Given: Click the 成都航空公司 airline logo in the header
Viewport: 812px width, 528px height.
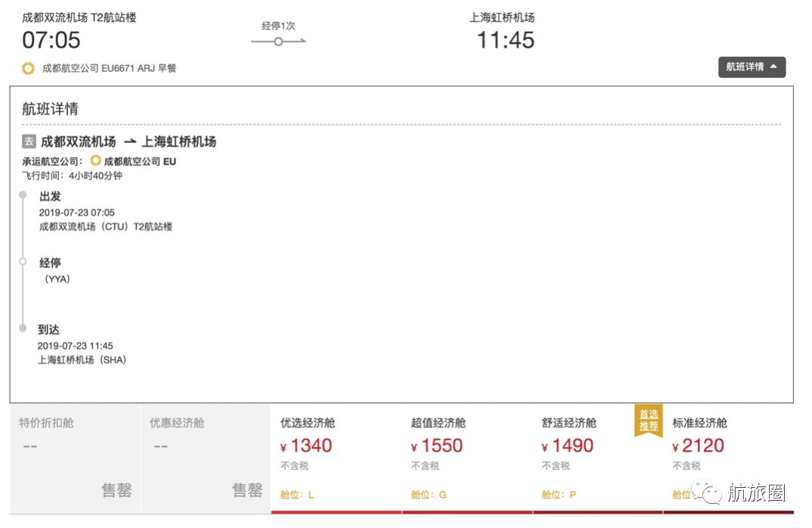Looking at the screenshot, I should [x=28, y=68].
